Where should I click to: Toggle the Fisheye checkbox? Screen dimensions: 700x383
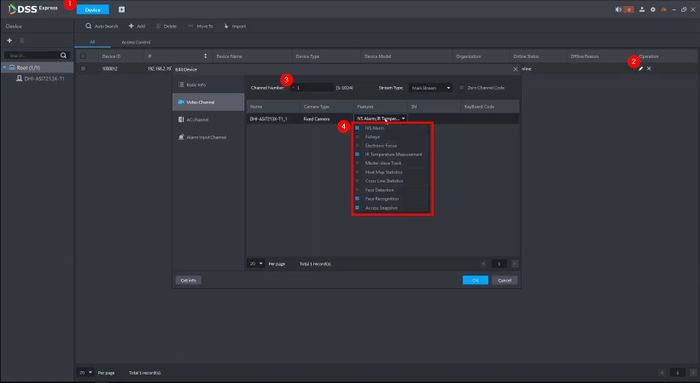pyautogui.click(x=357, y=137)
